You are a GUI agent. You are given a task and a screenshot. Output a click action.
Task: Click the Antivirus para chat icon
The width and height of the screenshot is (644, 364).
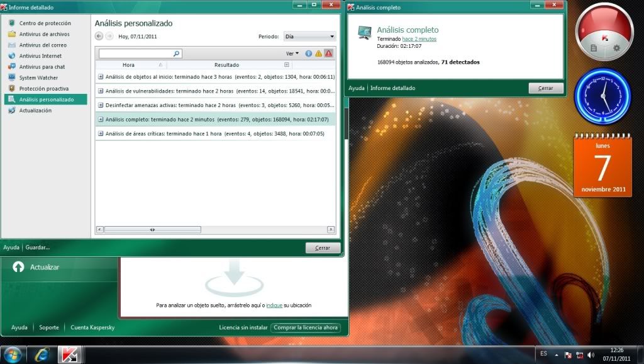tap(12, 67)
